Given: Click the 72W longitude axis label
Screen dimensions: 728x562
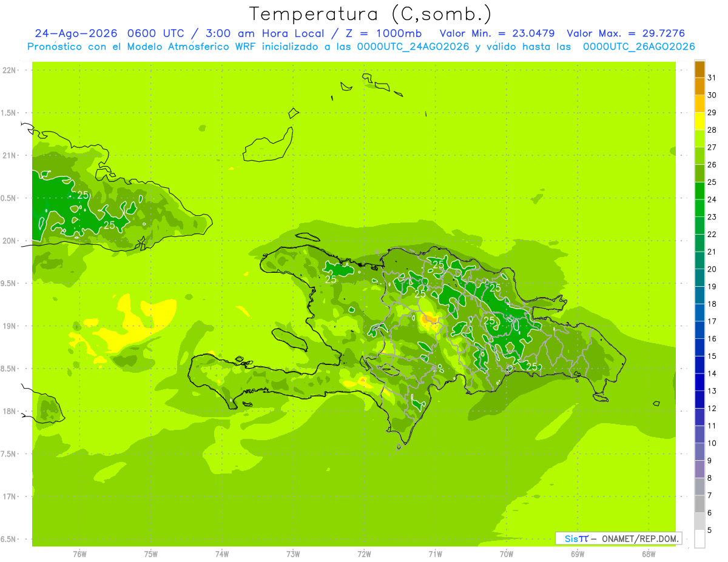Looking at the screenshot, I should [364, 554].
